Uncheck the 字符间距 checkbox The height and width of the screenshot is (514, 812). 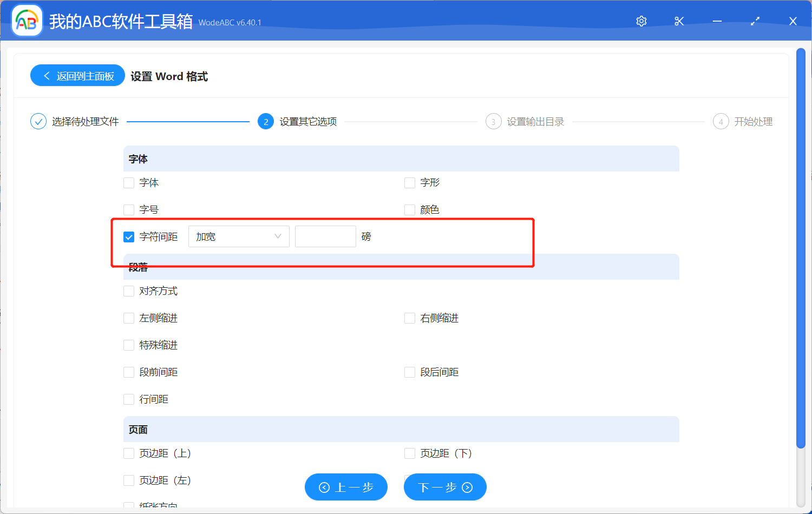[129, 237]
